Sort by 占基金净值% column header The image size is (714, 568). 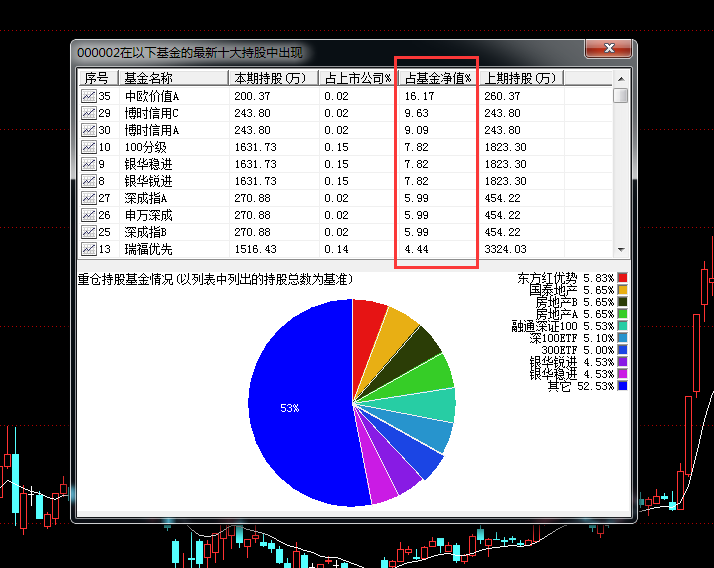point(437,78)
